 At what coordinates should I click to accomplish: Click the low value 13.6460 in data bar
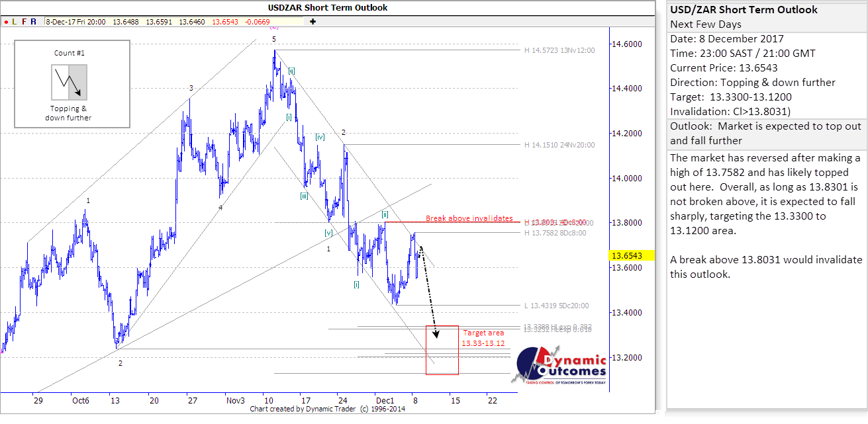pyautogui.click(x=191, y=22)
